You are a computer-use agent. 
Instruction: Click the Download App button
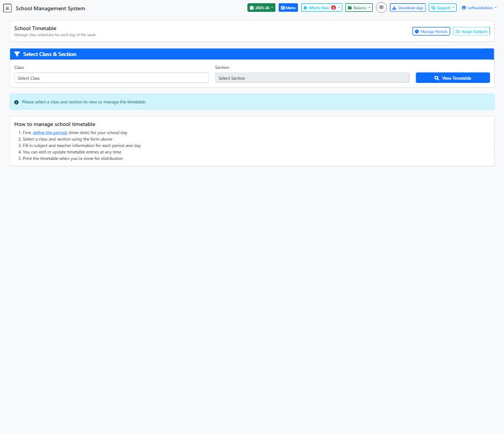(407, 8)
